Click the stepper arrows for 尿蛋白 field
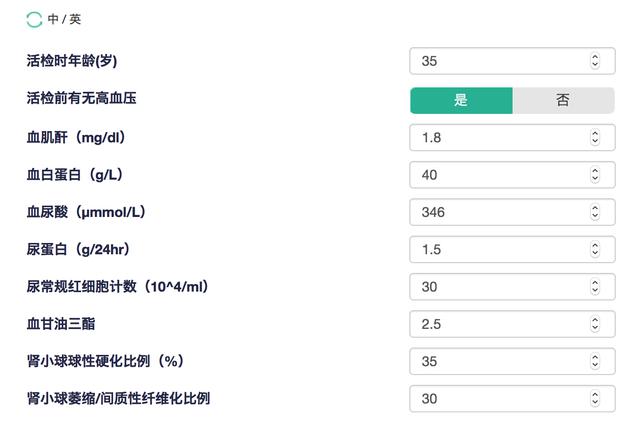 (595, 249)
